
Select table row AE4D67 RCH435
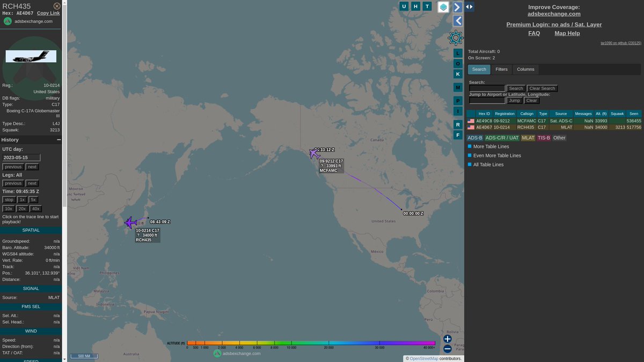[554, 128]
